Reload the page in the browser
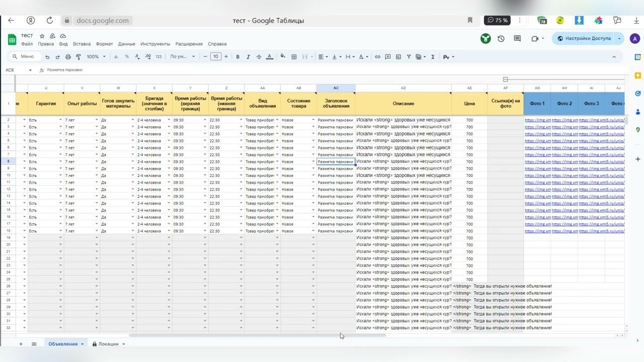 [49, 21]
